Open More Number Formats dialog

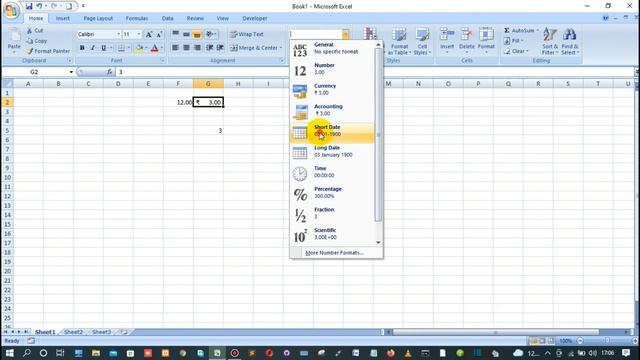(334, 253)
